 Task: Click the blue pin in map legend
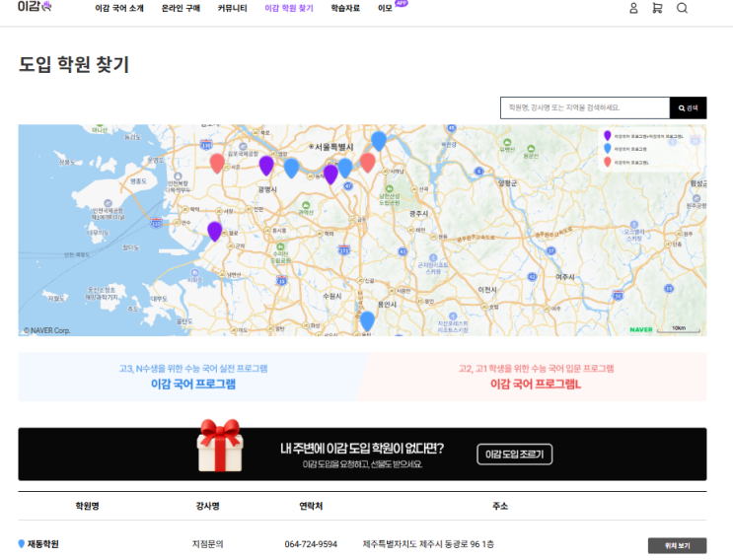pos(608,149)
